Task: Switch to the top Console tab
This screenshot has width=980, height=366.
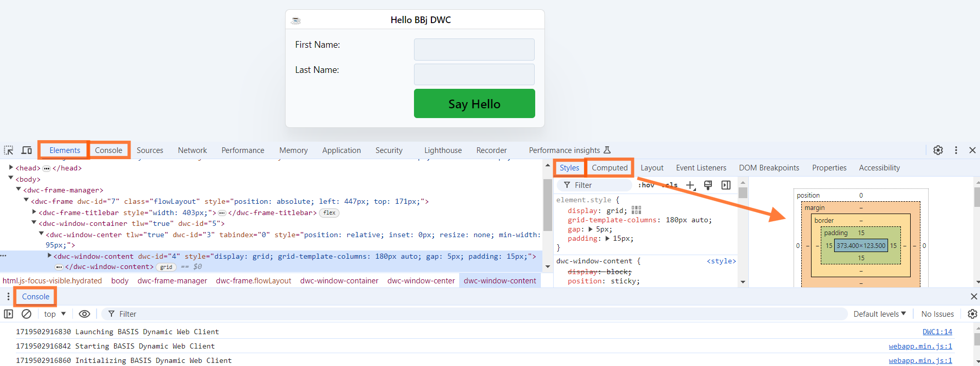Action: [108, 150]
